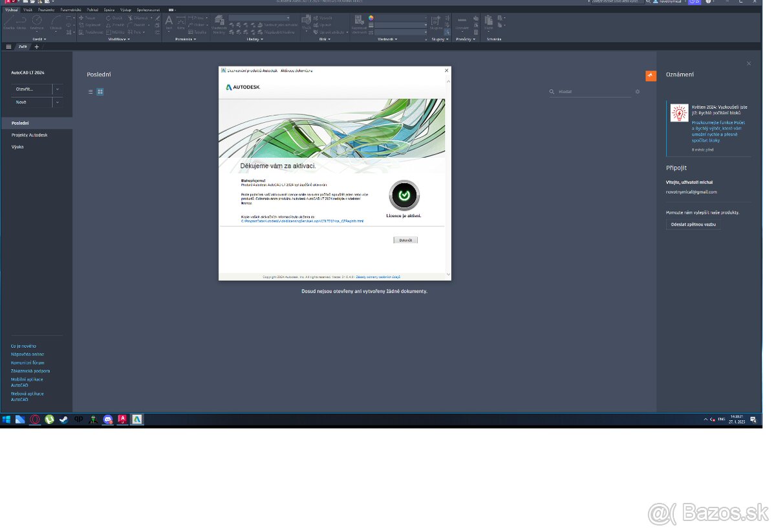776x532 pixels.
Task: Click Odeslat zpětnou vazbu button
Action: click(693, 224)
